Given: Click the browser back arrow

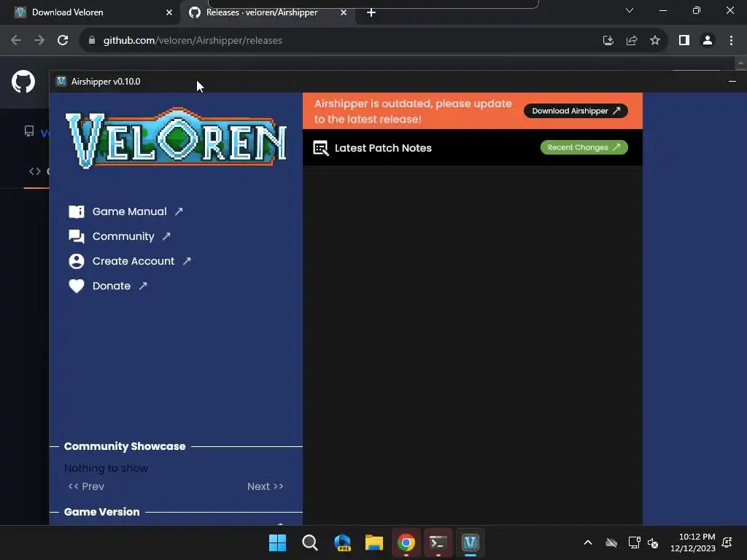Looking at the screenshot, I should click(x=16, y=41).
